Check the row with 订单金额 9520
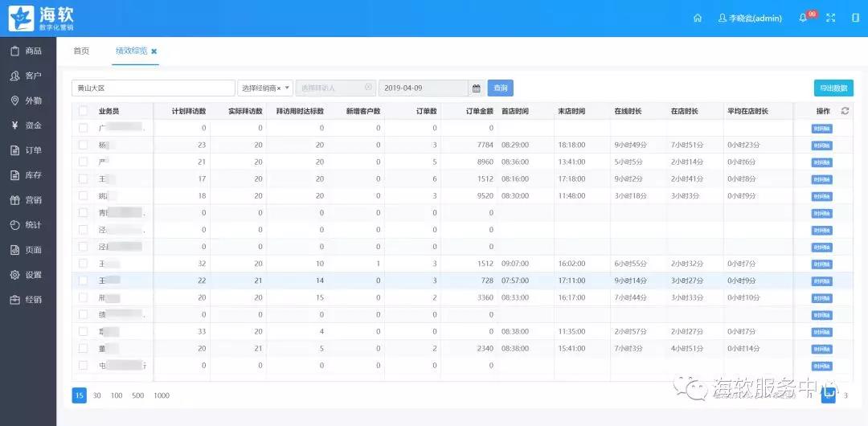This screenshot has height=426, width=868. [83, 195]
